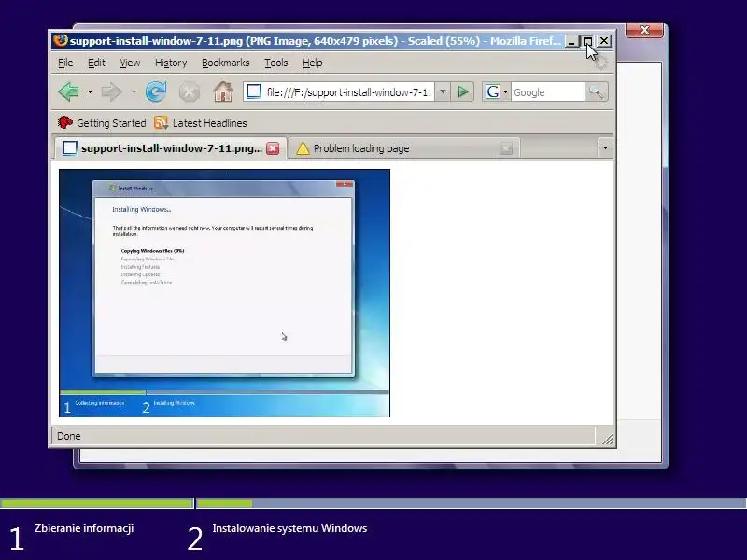
Task: Open the Tools menu
Action: pos(275,63)
